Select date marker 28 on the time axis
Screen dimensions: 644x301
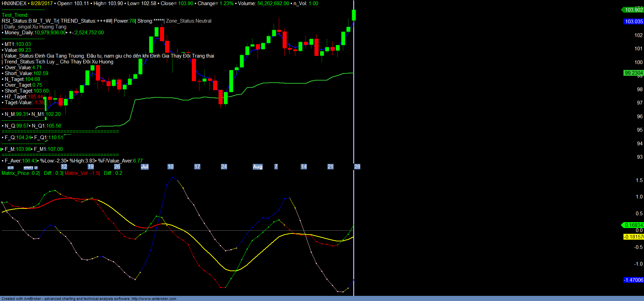[357, 167]
